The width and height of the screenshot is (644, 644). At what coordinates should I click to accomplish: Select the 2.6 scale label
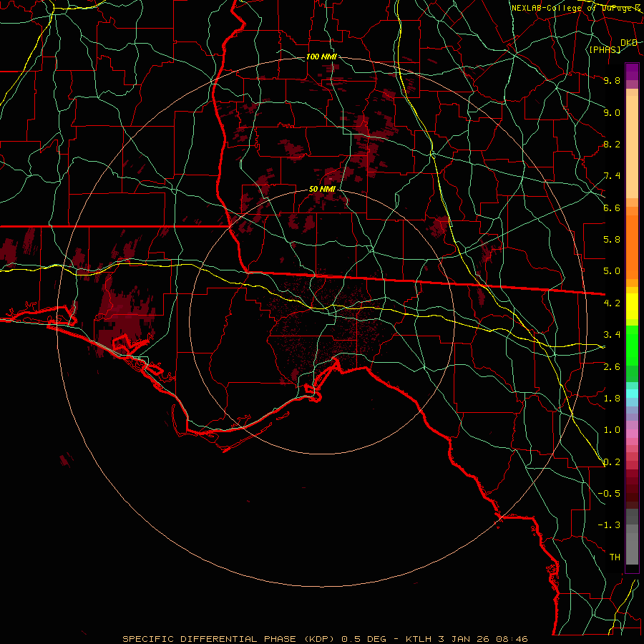pyautogui.click(x=612, y=366)
